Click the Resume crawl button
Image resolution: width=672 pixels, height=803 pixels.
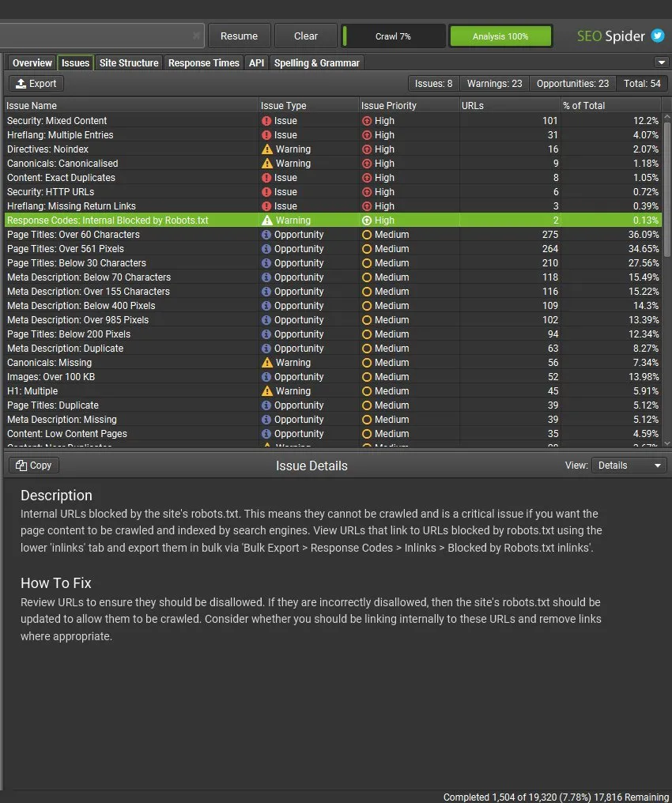point(240,36)
